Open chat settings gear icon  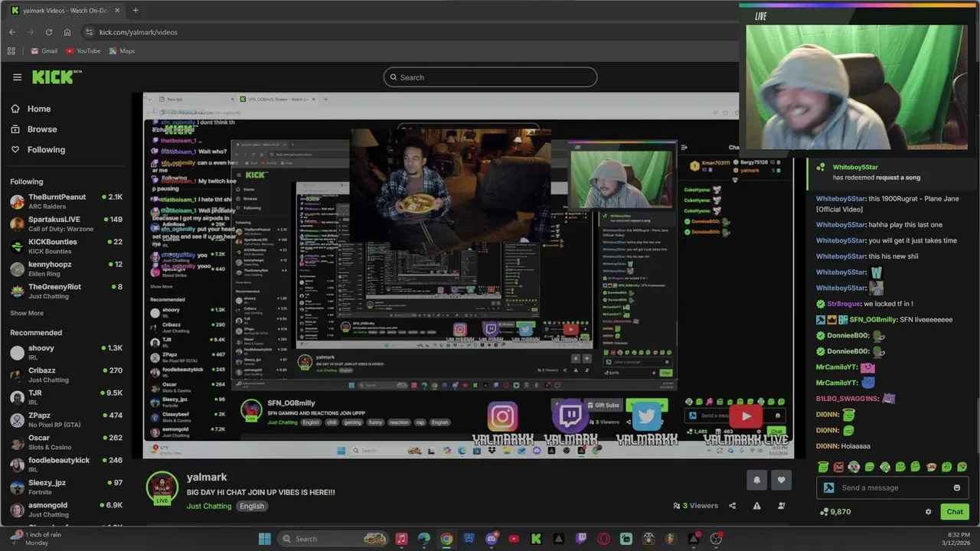tap(928, 512)
